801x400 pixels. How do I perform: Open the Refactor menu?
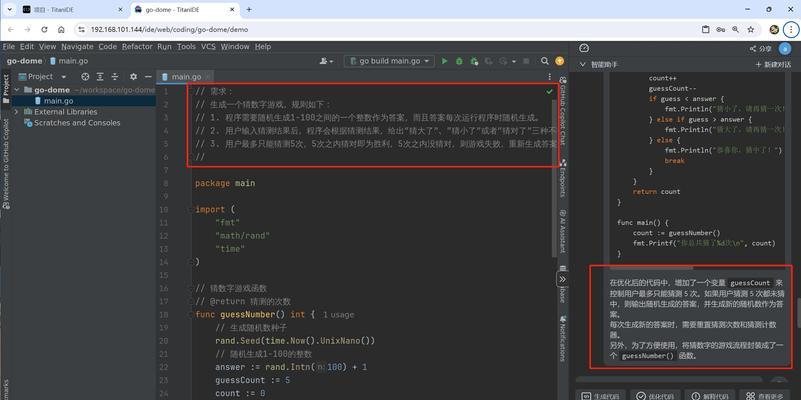137,46
